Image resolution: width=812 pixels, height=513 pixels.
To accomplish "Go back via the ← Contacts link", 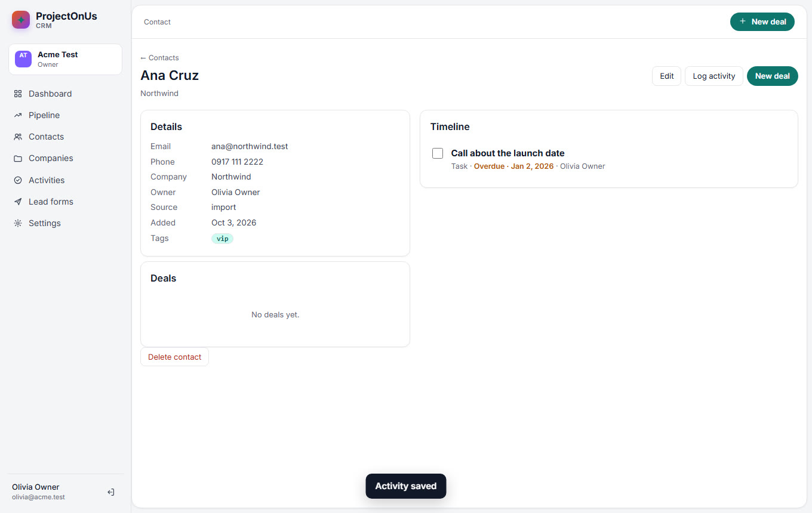I will 159,58.
